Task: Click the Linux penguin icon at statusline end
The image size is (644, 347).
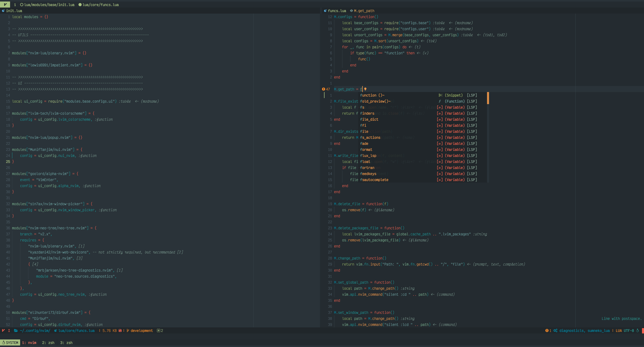Action: (637, 331)
